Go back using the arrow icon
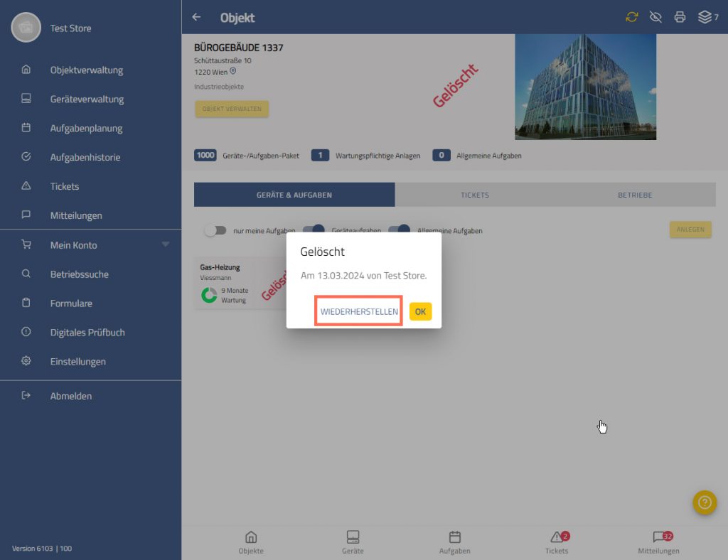This screenshot has height=560, width=728. (197, 17)
